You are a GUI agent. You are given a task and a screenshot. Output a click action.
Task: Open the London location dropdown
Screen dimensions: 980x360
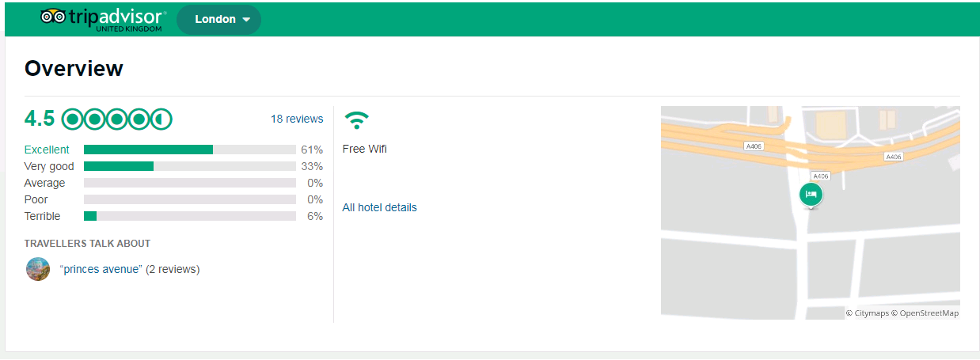coord(218,20)
